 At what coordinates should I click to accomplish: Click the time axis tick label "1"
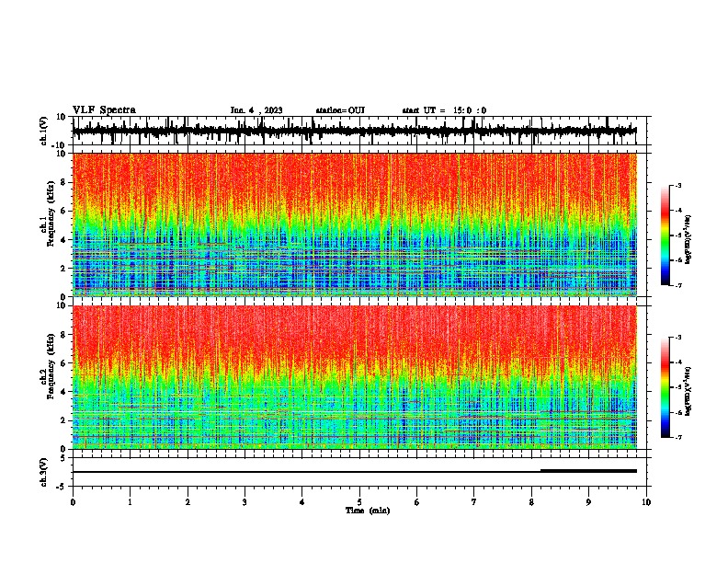(130, 502)
